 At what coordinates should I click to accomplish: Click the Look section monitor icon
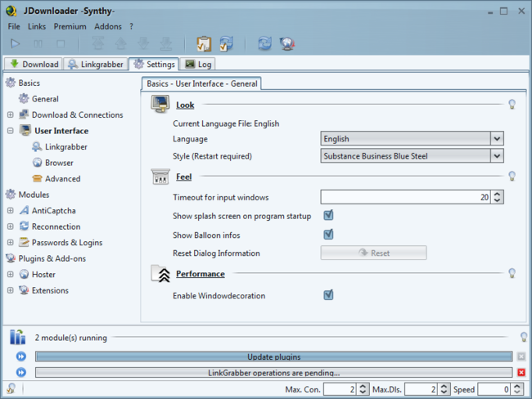tap(160, 104)
